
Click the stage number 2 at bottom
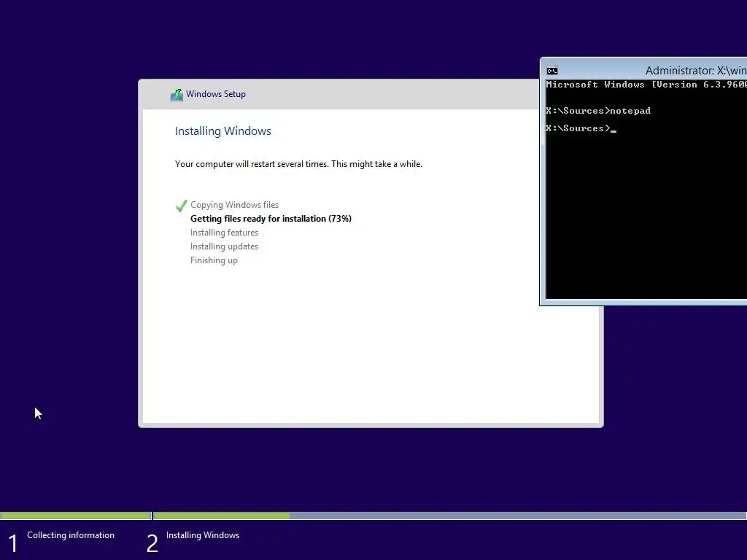pos(152,544)
